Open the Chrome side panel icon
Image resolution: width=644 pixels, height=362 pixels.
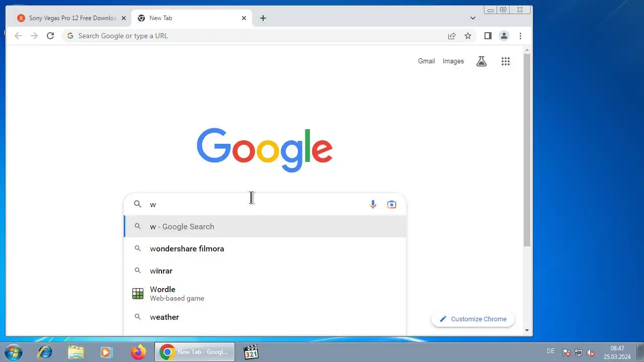488,36
